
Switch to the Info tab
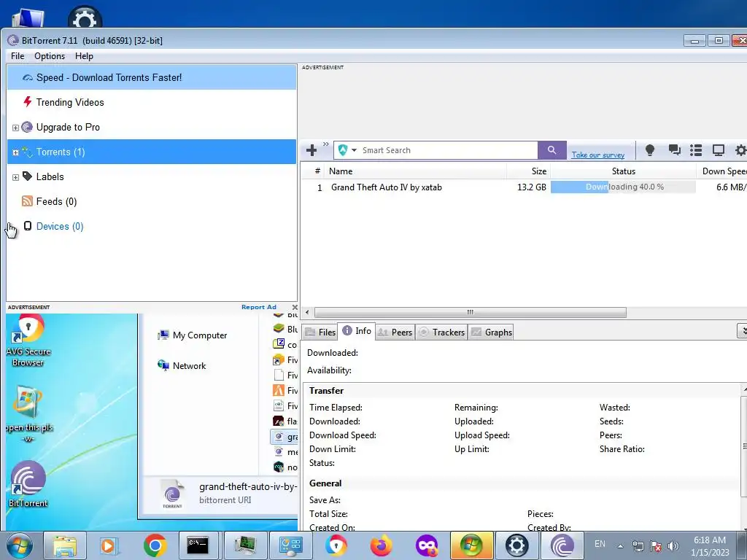point(357,331)
